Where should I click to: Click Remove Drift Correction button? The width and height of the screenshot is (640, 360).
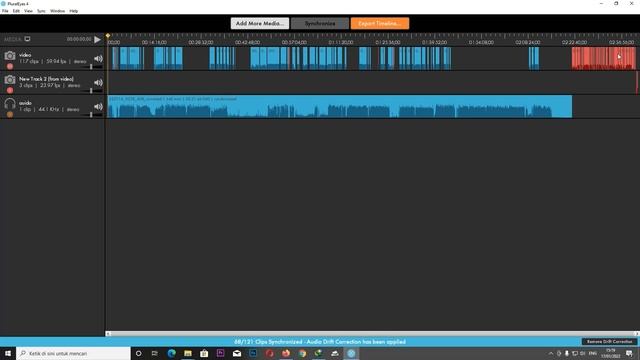[609, 342]
